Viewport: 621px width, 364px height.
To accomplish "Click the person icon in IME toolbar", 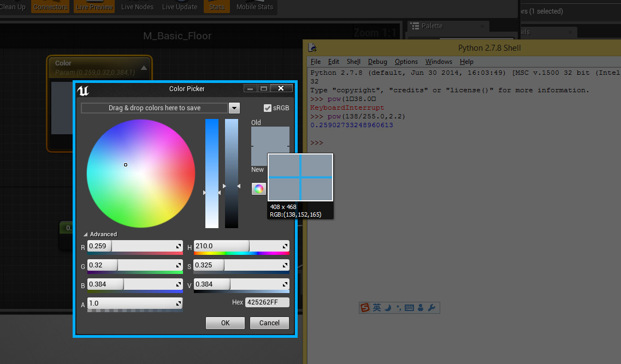I will (x=421, y=308).
